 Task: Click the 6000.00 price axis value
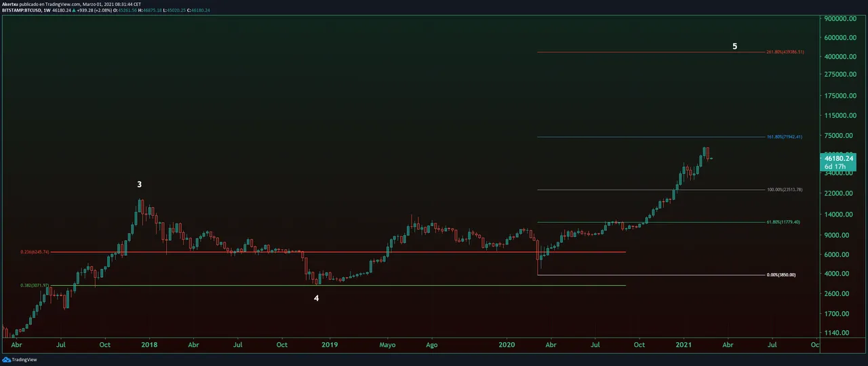pos(836,255)
